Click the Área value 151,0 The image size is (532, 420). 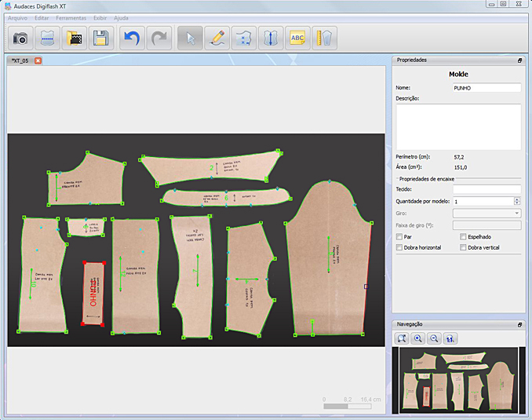461,167
